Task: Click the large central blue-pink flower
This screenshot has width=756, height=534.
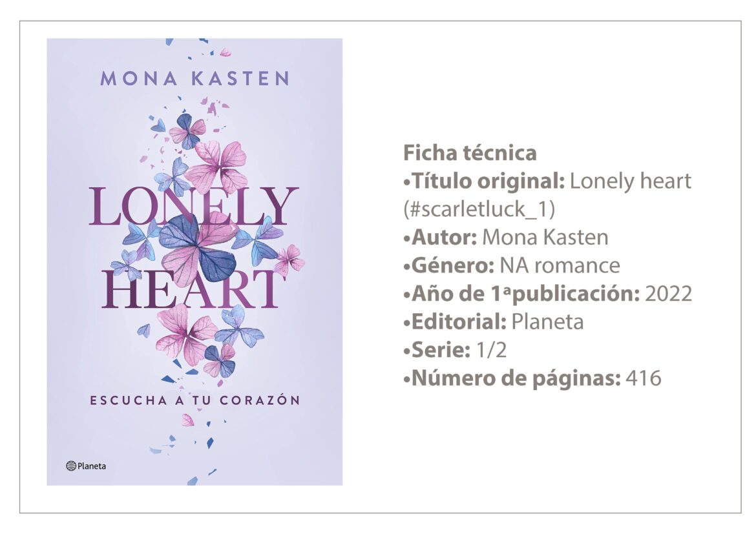Action: coord(197,248)
